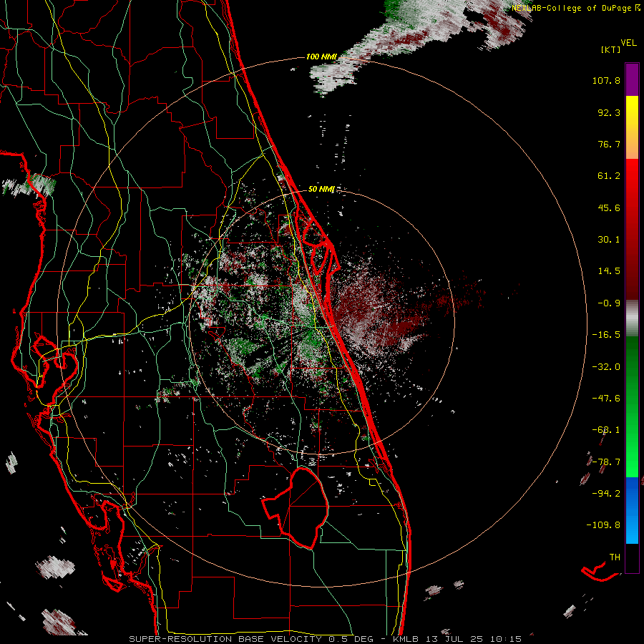
Task: Click the thick red lake outline on the map
Action: (x=296, y=507)
